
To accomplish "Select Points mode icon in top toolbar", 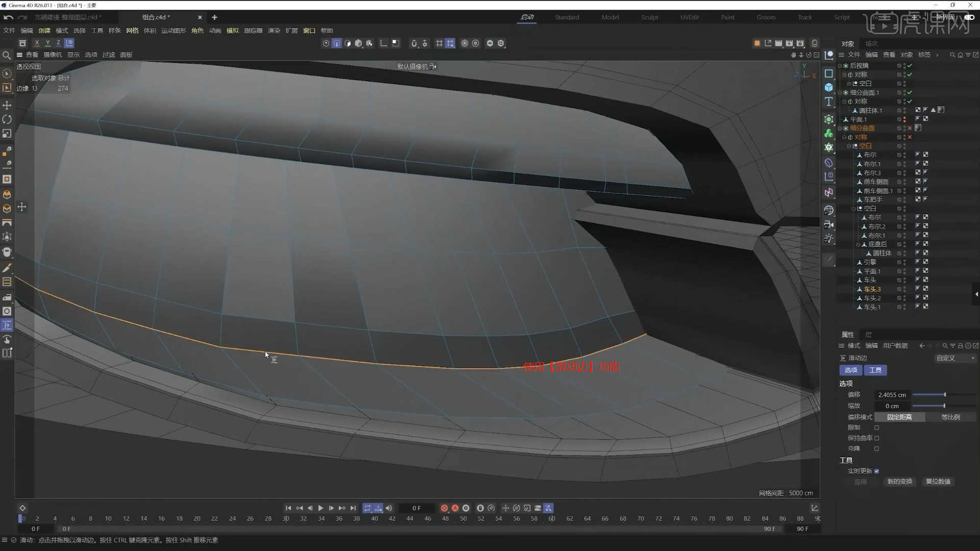I will pos(326,43).
